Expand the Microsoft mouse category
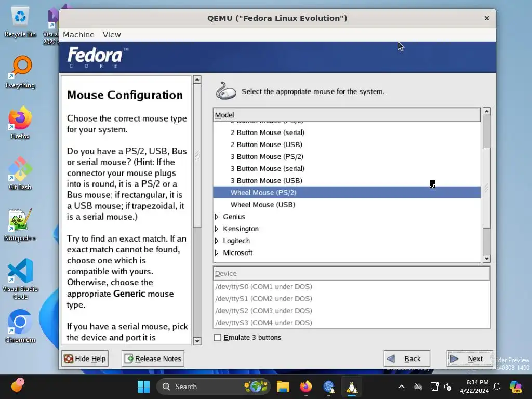This screenshot has height=399, width=532. (217, 253)
